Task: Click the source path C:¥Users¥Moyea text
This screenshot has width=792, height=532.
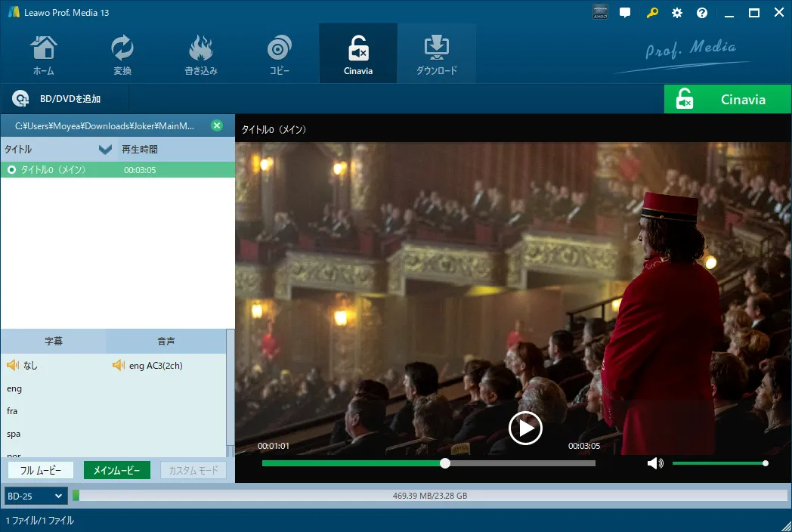Action: (104, 125)
